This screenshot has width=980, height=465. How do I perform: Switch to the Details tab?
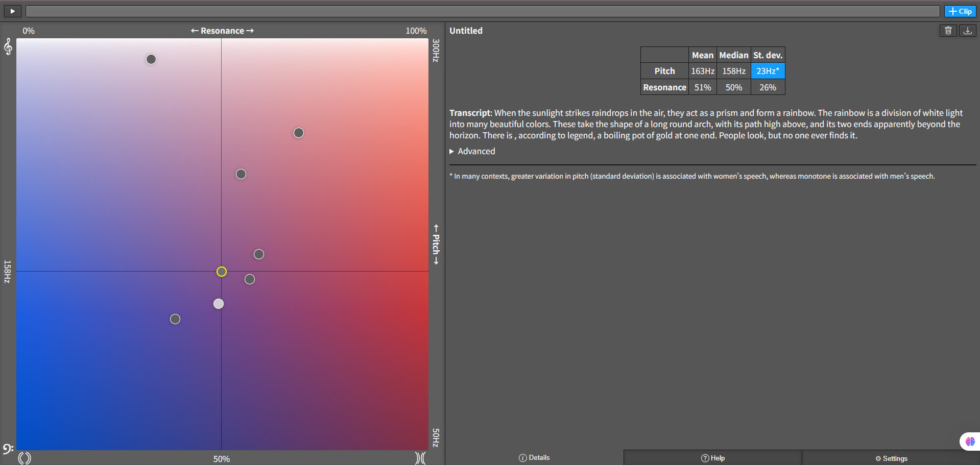[x=534, y=458]
